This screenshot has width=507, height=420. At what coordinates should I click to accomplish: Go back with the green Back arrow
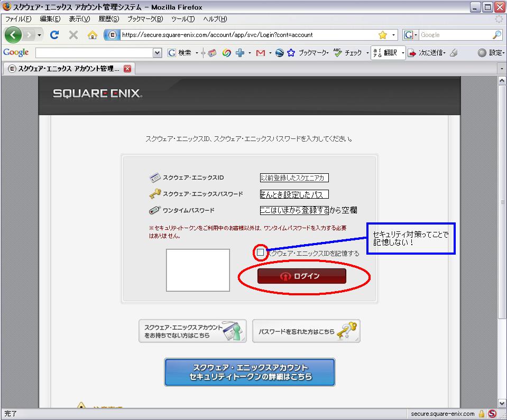(x=13, y=34)
